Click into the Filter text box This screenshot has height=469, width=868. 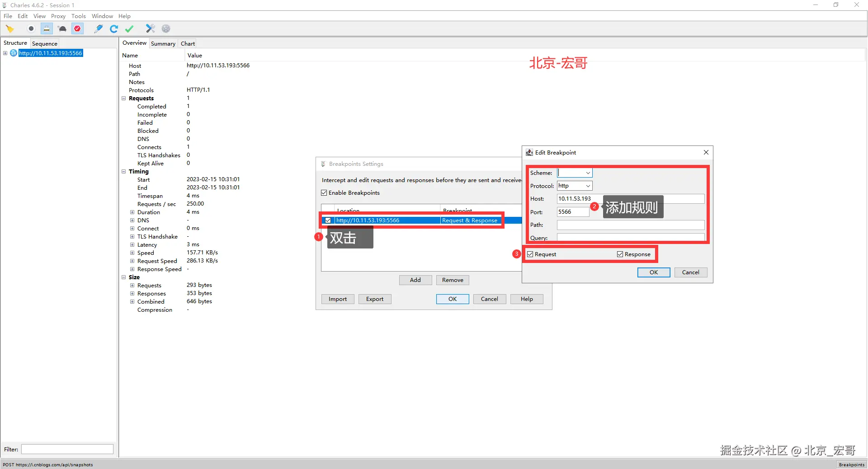pos(67,449)
